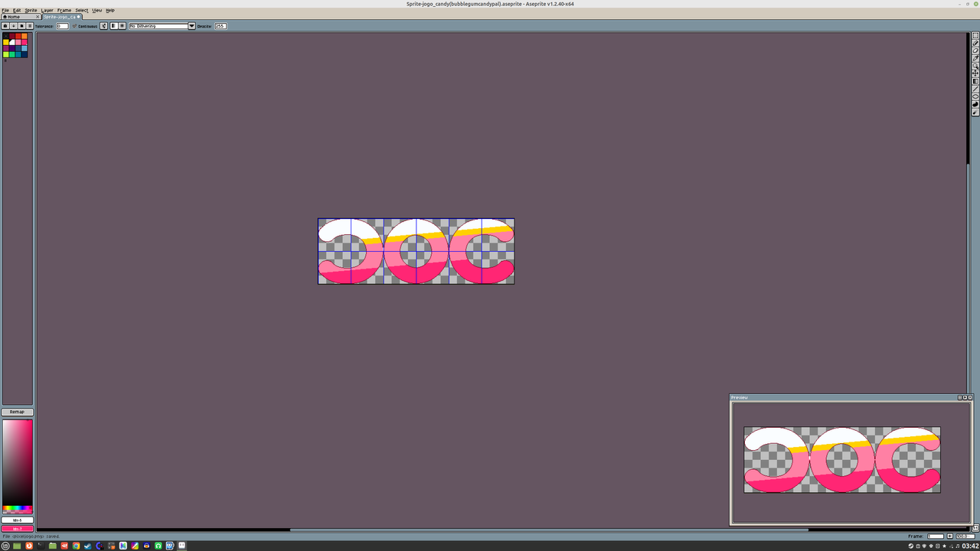Select the Zoom tool
The height and width of the screenshot is (551, 980).
tap(975, 66)
